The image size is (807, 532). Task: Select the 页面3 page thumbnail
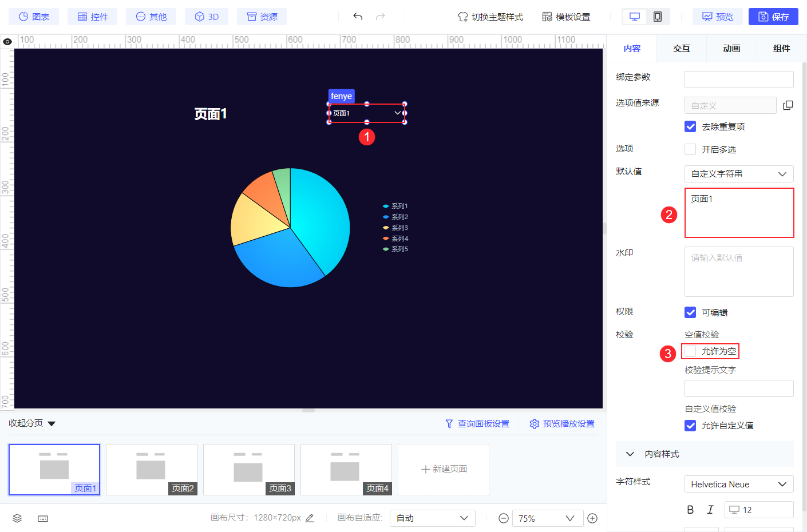tap(249, 470)
